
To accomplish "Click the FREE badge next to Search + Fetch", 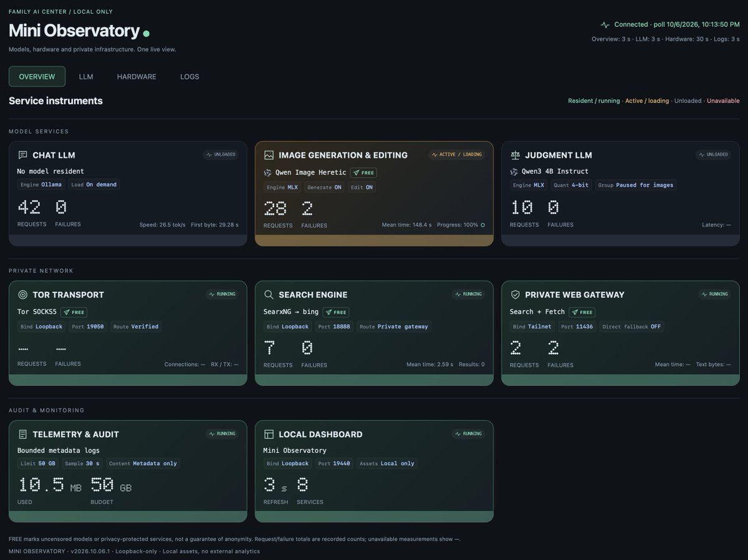I will [582, 312].
